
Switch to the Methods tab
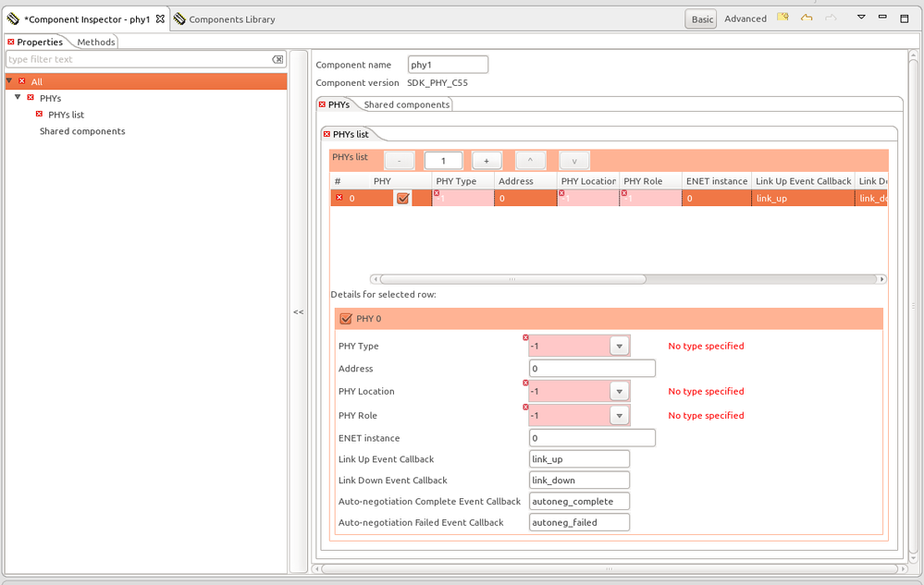click(x=95, y=42)
